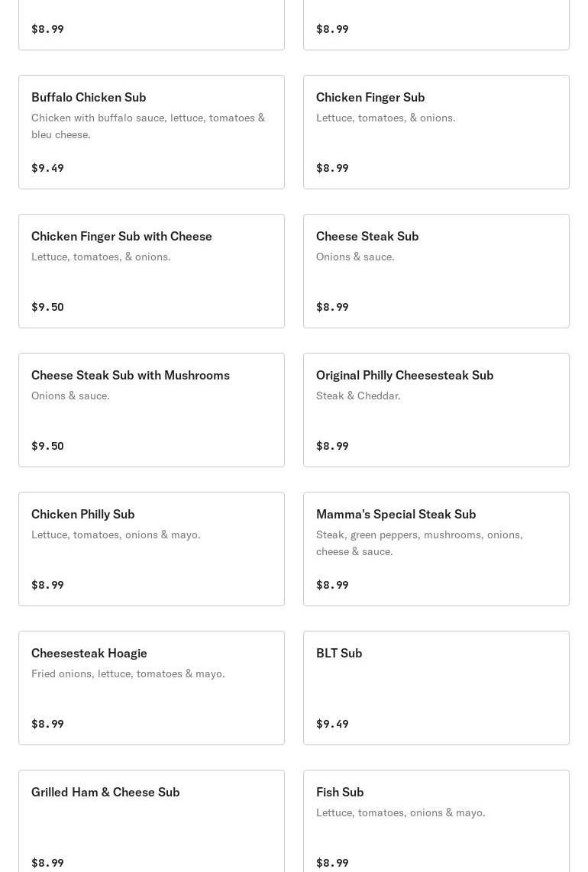Click the Steak & Cheddar description text
This screenshot has width=588, height=872.
358,396
